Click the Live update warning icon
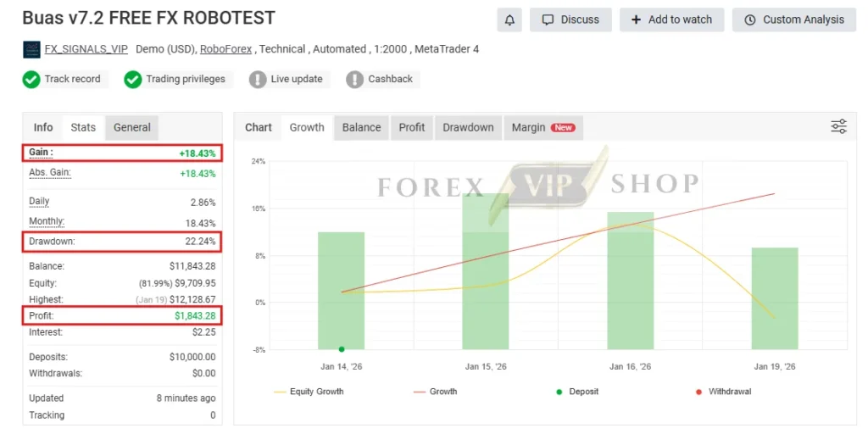 258,79
